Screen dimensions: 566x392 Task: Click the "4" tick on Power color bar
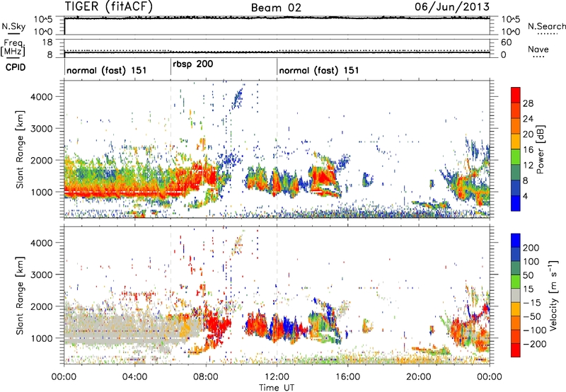526,196
